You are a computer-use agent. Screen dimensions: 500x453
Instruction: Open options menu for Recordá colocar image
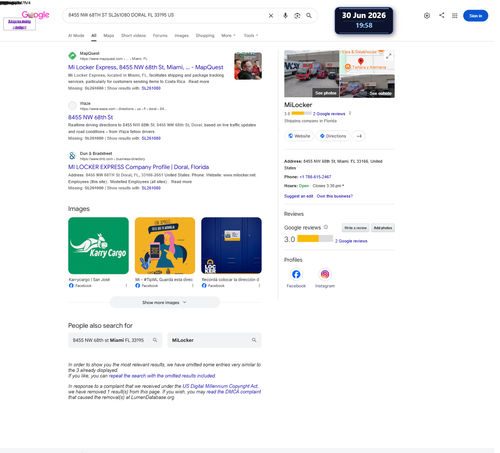259,286
